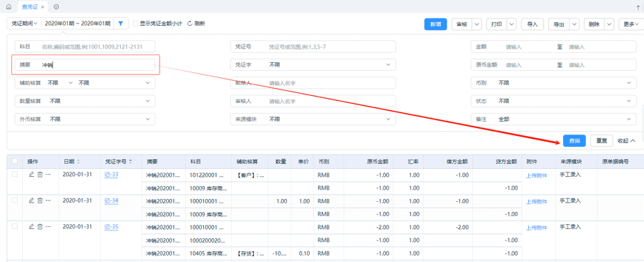
Task: Click the 原币金额 maximum input field
Action: pos(600,65)
